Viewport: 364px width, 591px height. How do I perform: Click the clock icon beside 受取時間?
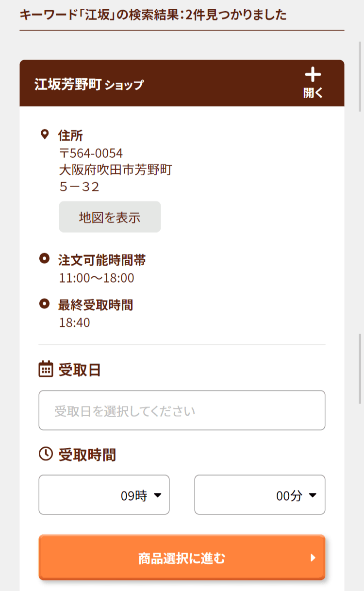pyautogui.click(x=46, y=454)
